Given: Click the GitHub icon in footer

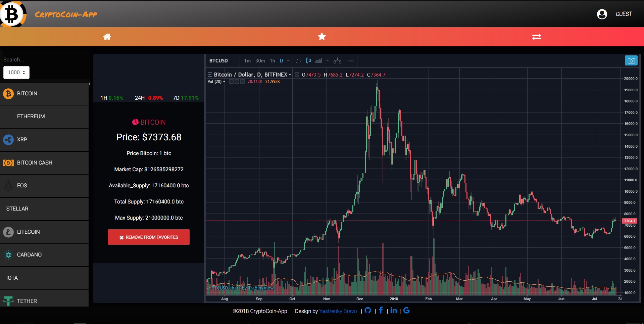Looking at the screenshot, I should click(368, 311).
